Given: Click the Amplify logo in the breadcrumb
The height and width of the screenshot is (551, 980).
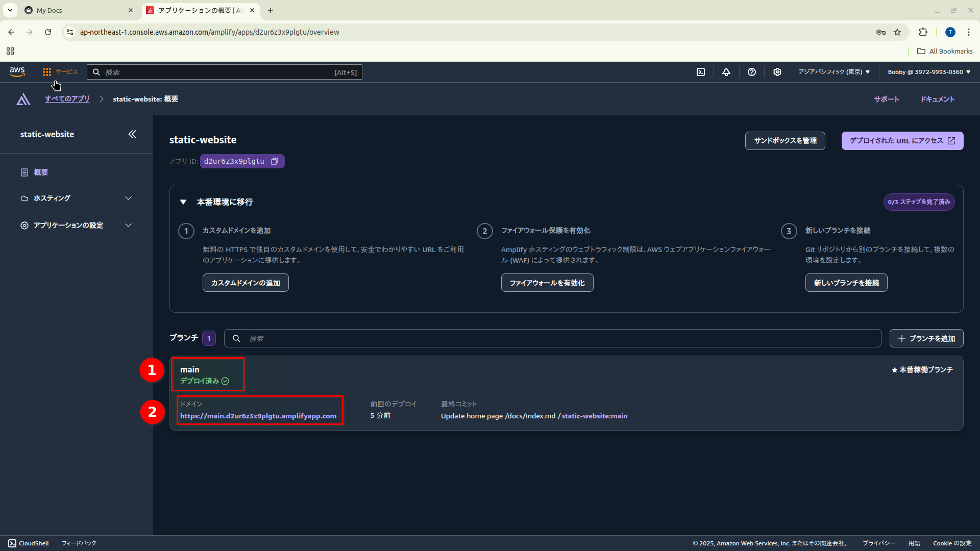Looking at the screenshot, I should pyautogui.click(x=23, y=98).
